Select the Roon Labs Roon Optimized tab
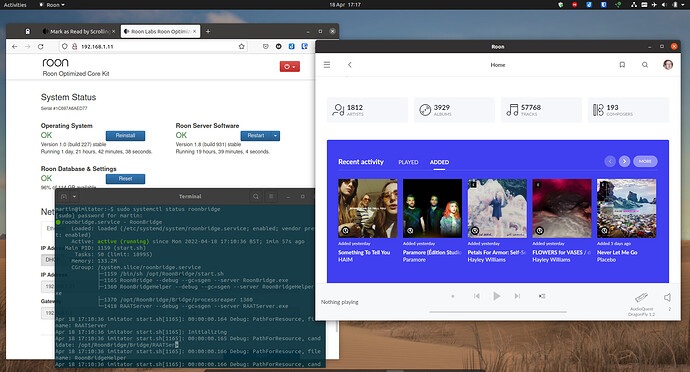This screenshot has height=372, width=690. [160, 31]
